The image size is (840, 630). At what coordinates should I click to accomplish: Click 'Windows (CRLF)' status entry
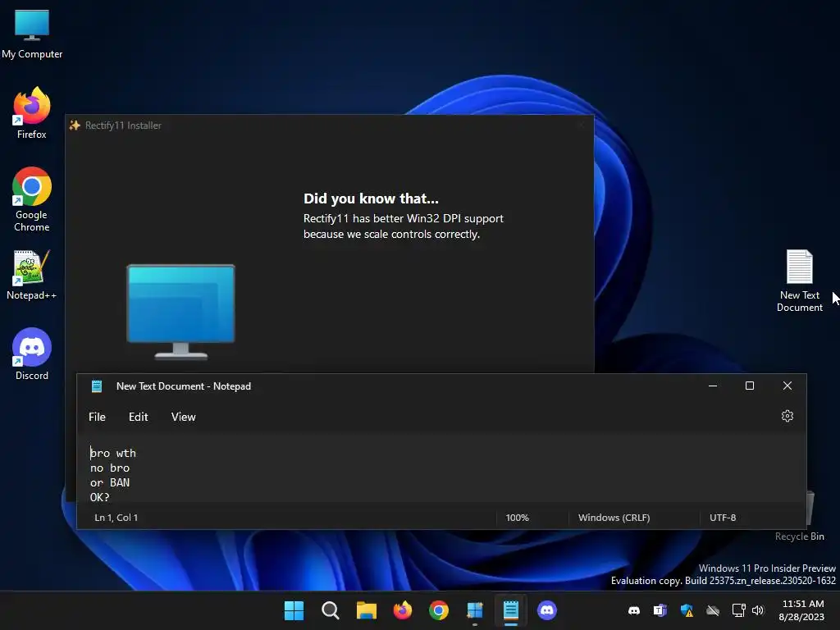click(x=614, y=518)
